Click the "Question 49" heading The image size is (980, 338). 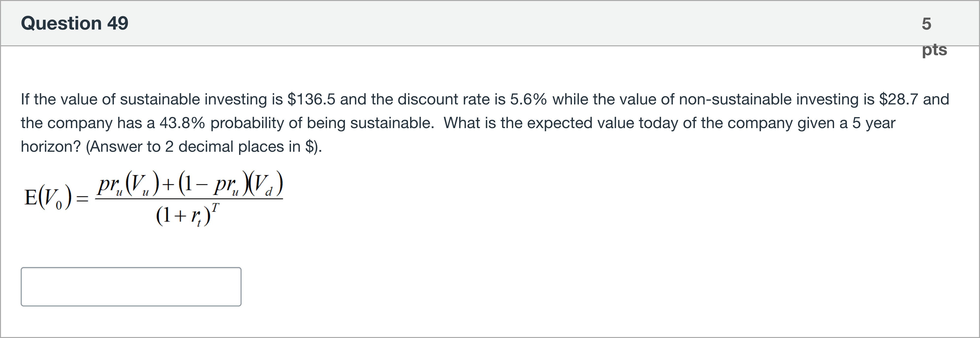tap(75, 23)
